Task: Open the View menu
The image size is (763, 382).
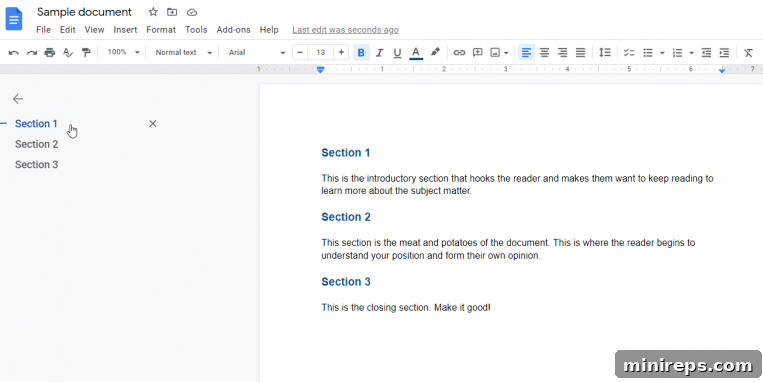Action: (x=94, y=30)
